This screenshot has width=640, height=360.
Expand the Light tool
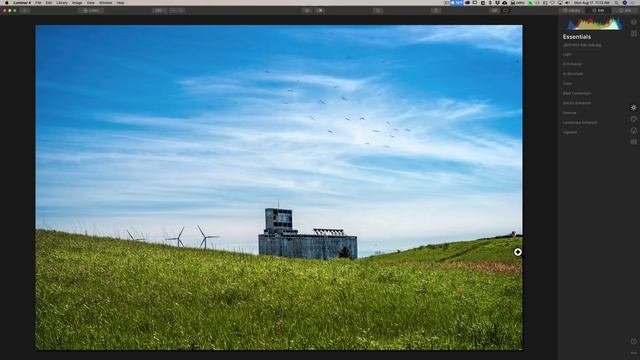click(567, 54)
